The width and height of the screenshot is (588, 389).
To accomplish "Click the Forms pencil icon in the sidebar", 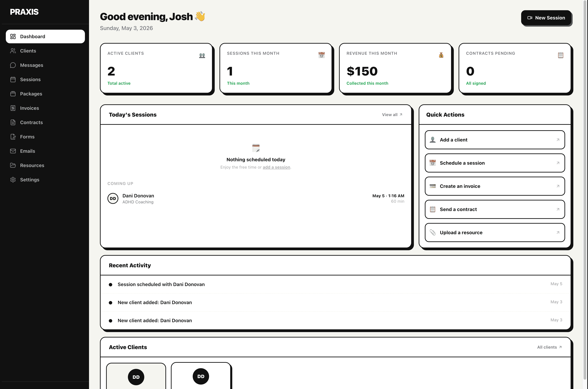I will point(13,137).
